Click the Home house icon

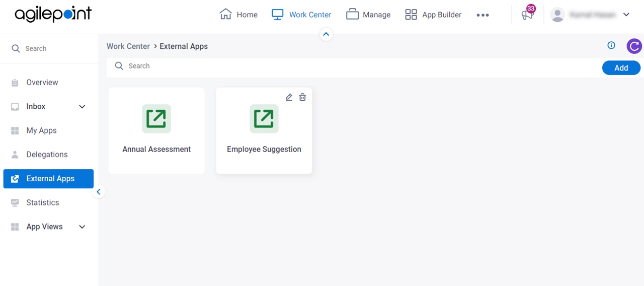(225, 14)
